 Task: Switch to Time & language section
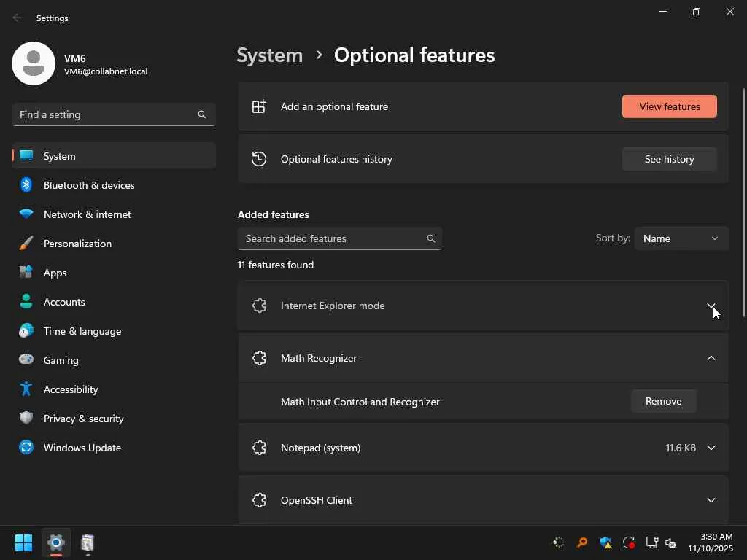click(x=82, y=331)
